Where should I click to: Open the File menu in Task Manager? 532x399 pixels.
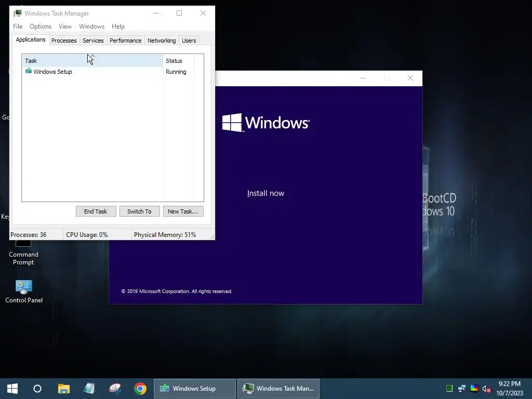[18, 26]
